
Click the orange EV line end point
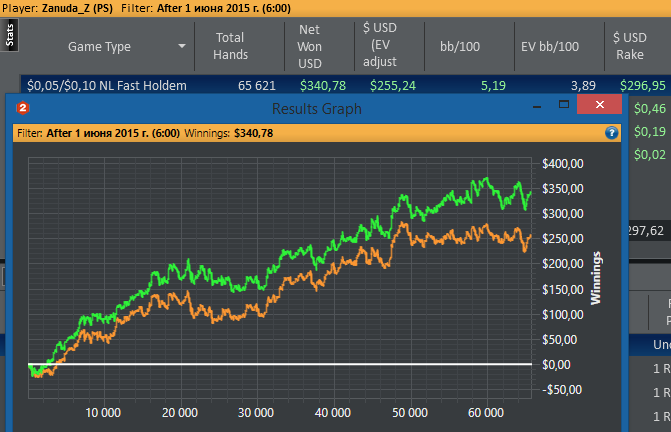[531, 235]
